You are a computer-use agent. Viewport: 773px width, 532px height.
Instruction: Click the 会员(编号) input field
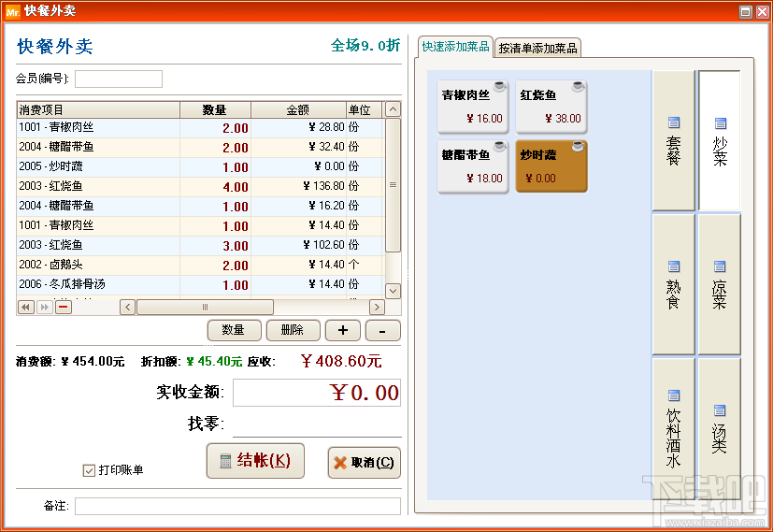point(119,79)
